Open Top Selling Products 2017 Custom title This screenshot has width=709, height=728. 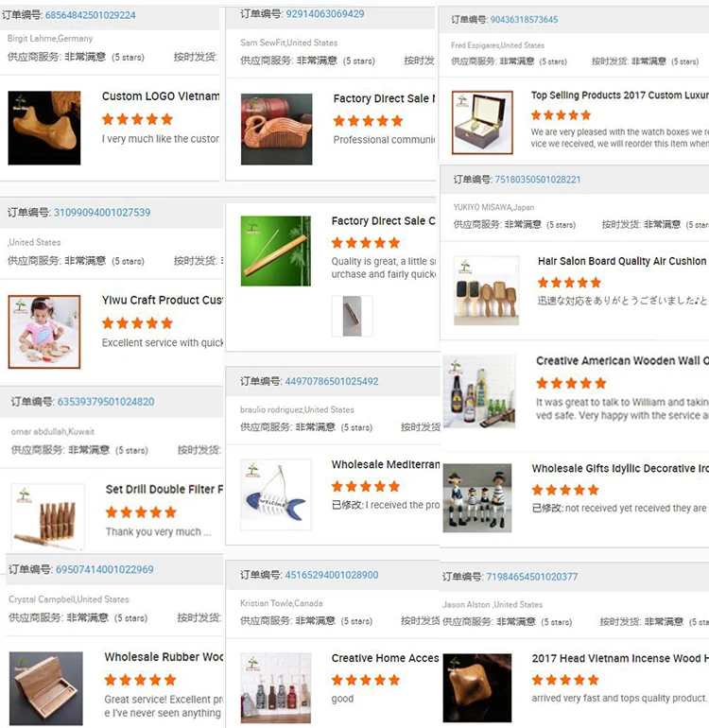620,95
